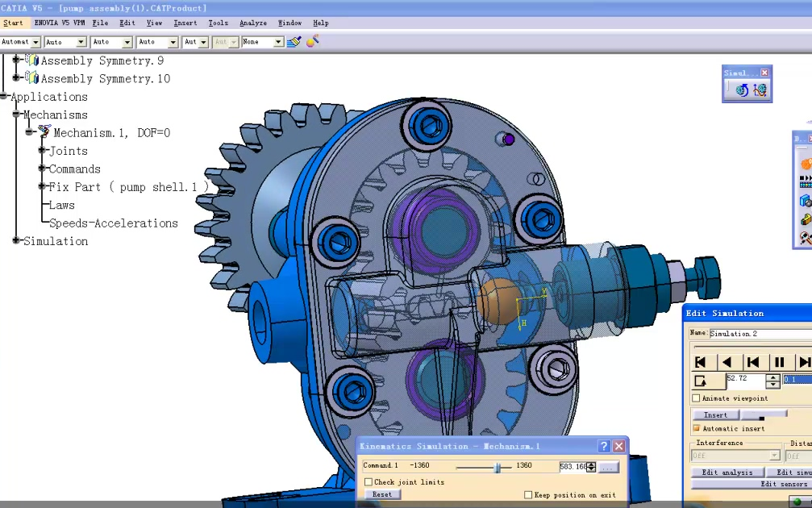
Task: Open the None layer dropdown
Action: click(x=278, y=42)
